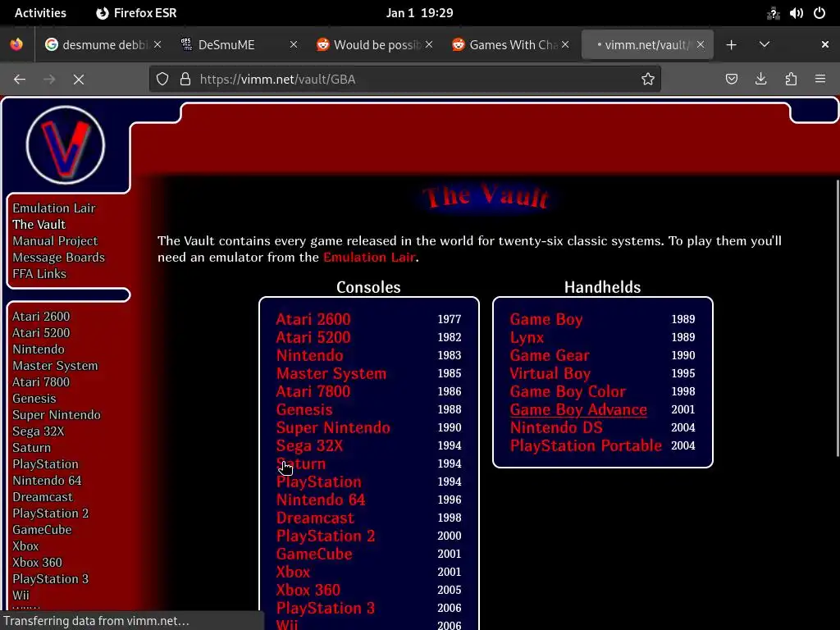Viewport: 840px width, 630px height.
Task: Open Lynx handheld link
Action: 527,337
